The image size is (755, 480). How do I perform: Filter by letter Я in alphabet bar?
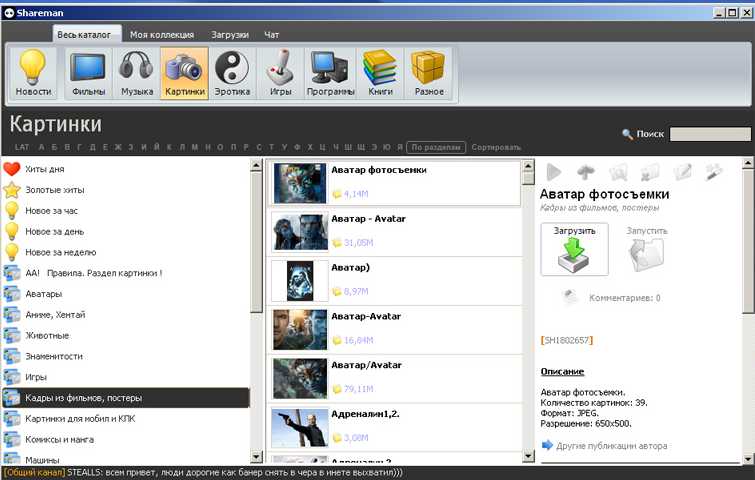pos(400,147)
